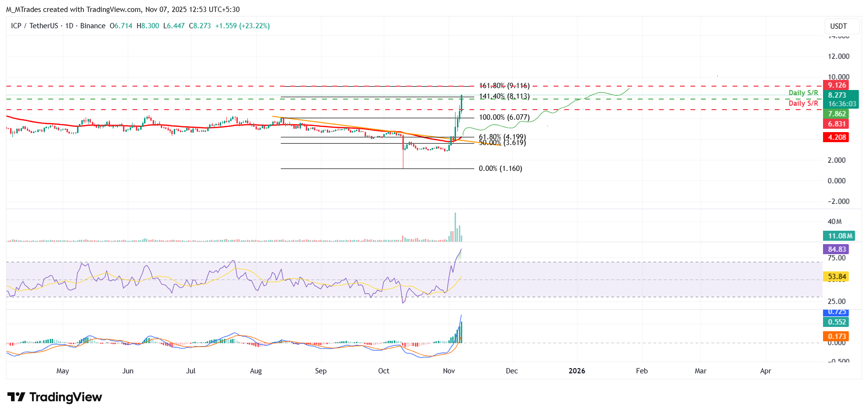Click the 0.00% (1.160) Fibonacci label
This screenshot has height=415, width=868.
[500, 168]
